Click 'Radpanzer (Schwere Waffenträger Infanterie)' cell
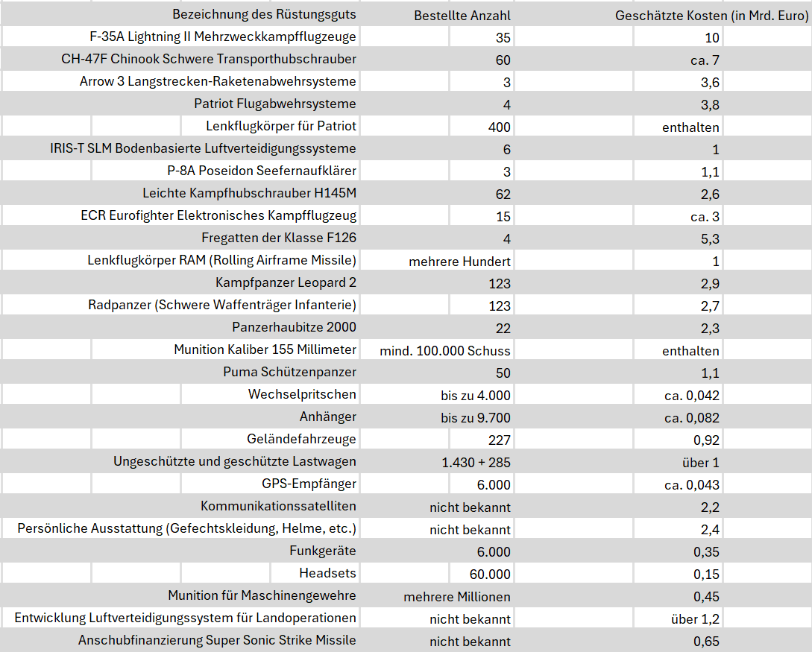This screenshot has width=812, height=652. tap(222, 305)
